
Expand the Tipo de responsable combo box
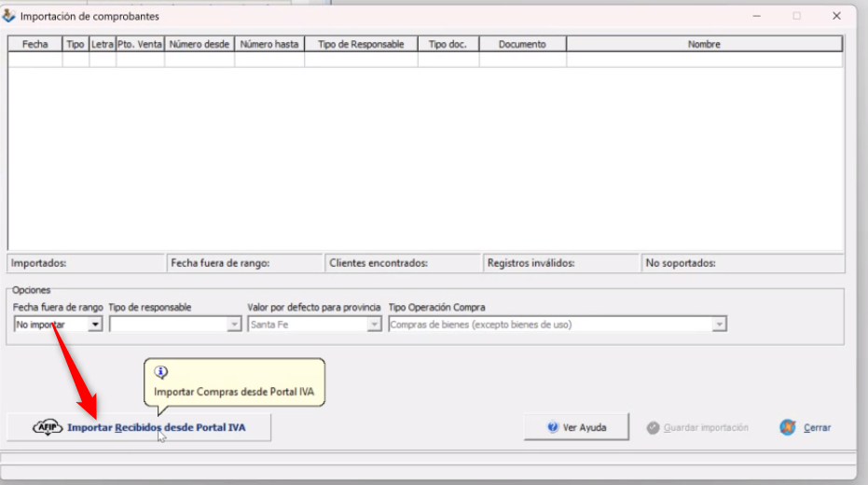pos(234,325)
